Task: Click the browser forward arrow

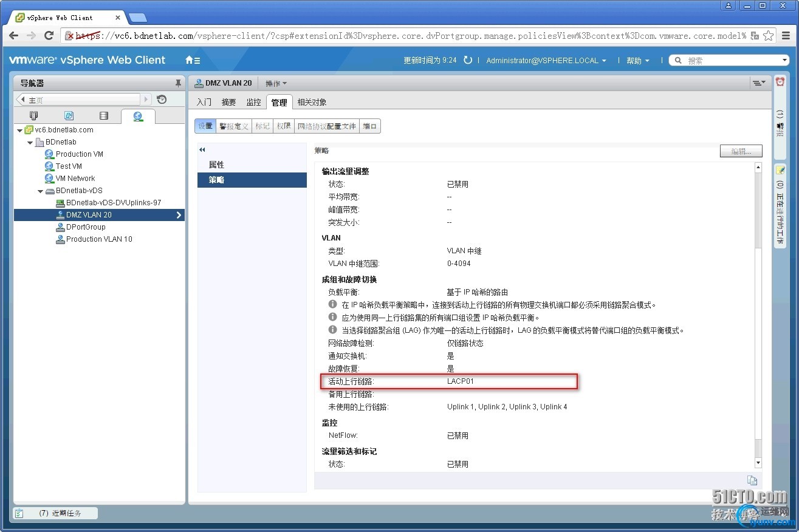Action: pos(31,35)
